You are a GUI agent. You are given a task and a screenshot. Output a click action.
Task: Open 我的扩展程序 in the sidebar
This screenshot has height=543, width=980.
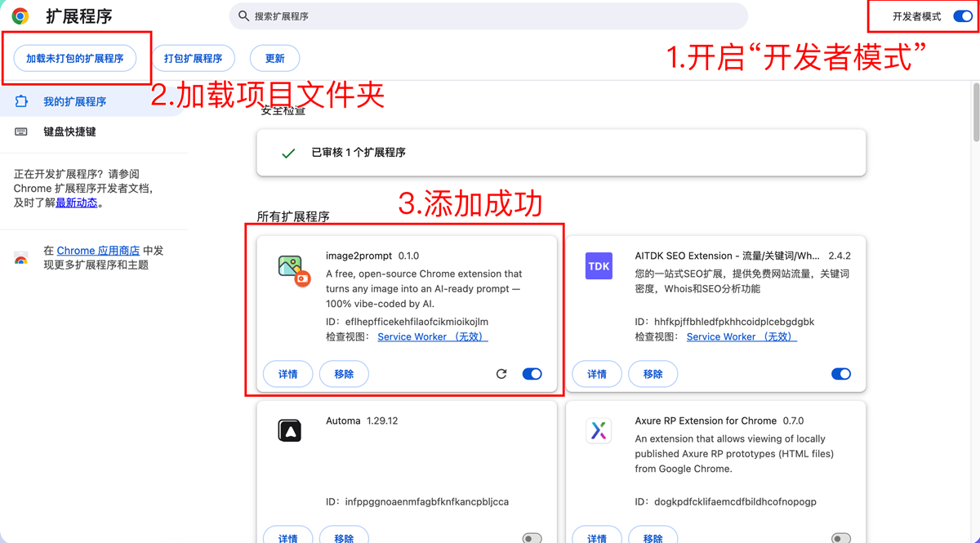[74, 102]
